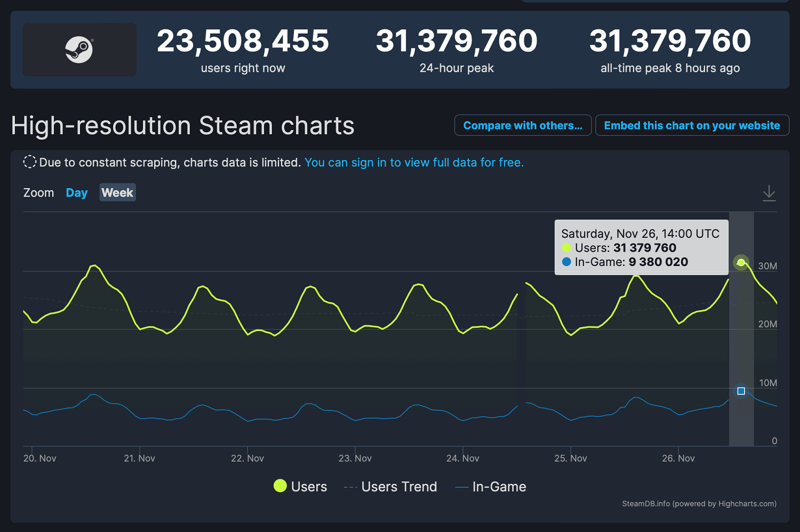Toggle the Users Trend series in legend
Screen dimensions: 800x532
390,486
